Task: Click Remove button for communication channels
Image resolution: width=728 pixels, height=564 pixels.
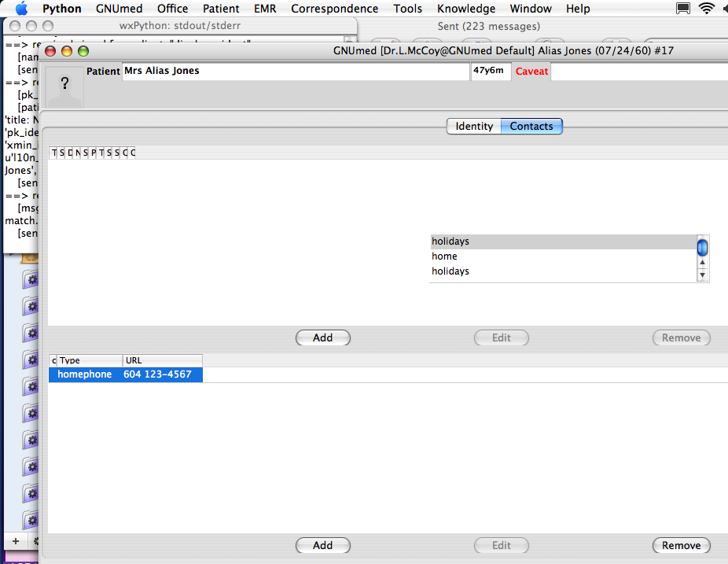Action: click(681, 545)
